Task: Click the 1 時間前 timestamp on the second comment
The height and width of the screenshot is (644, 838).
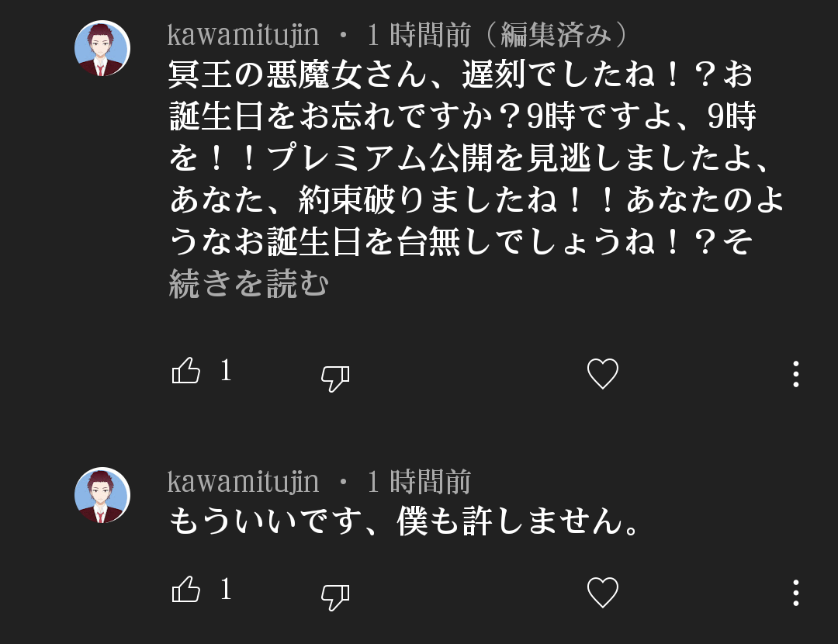Action: (419, 482)
